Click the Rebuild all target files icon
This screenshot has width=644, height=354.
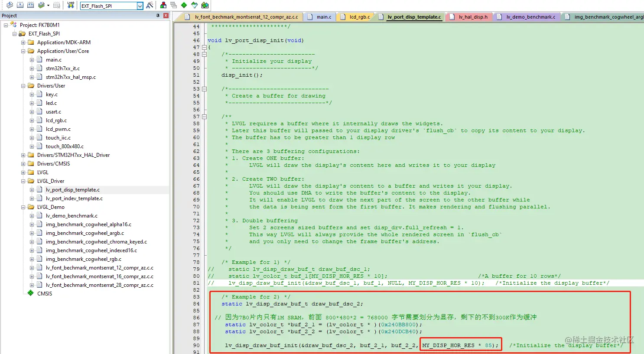tap(30, 5)
